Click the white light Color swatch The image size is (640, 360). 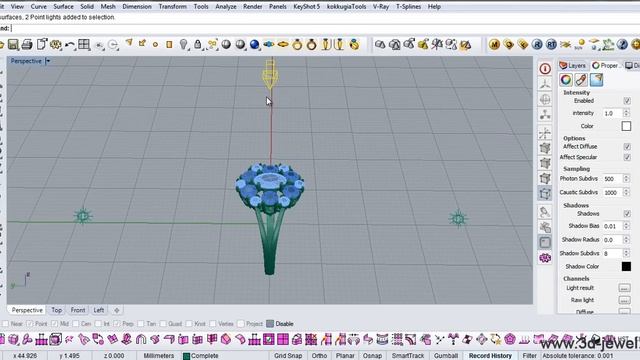pyautogui.click(x=626, y=126)
